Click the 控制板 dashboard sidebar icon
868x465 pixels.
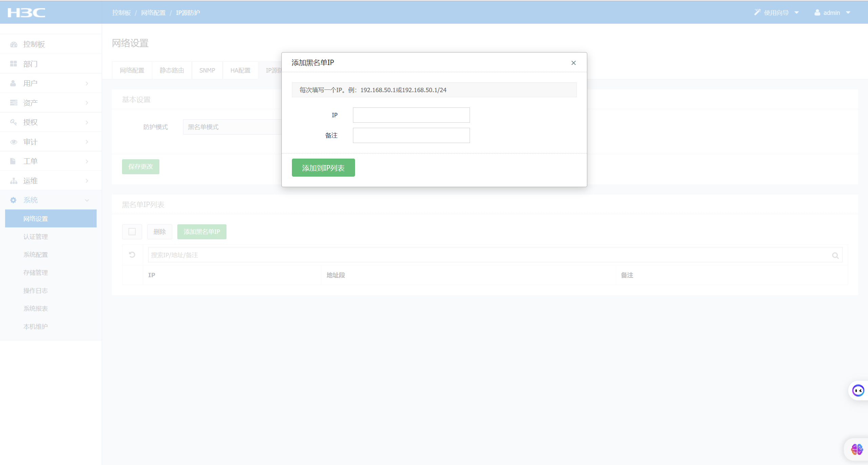click(x=14, y=44)
